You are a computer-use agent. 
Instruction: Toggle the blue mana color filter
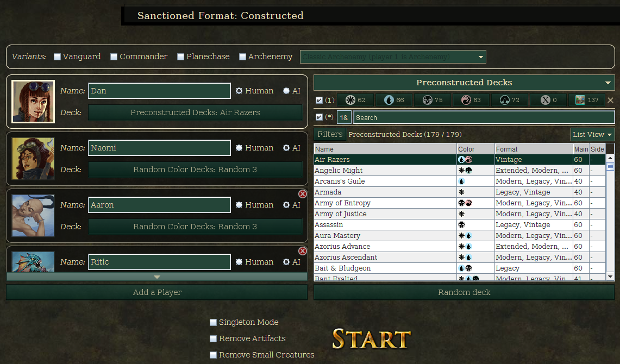394,101
